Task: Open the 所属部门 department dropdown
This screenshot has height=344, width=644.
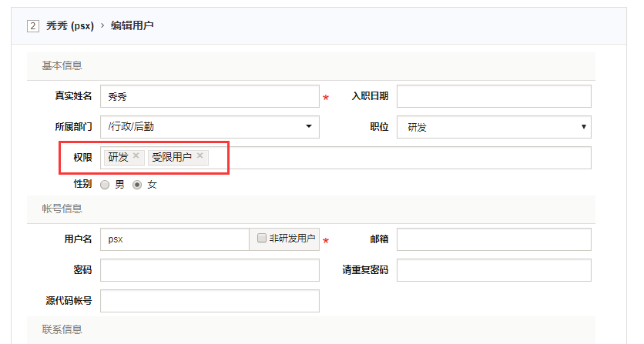Action: click(x=210, y=127)
